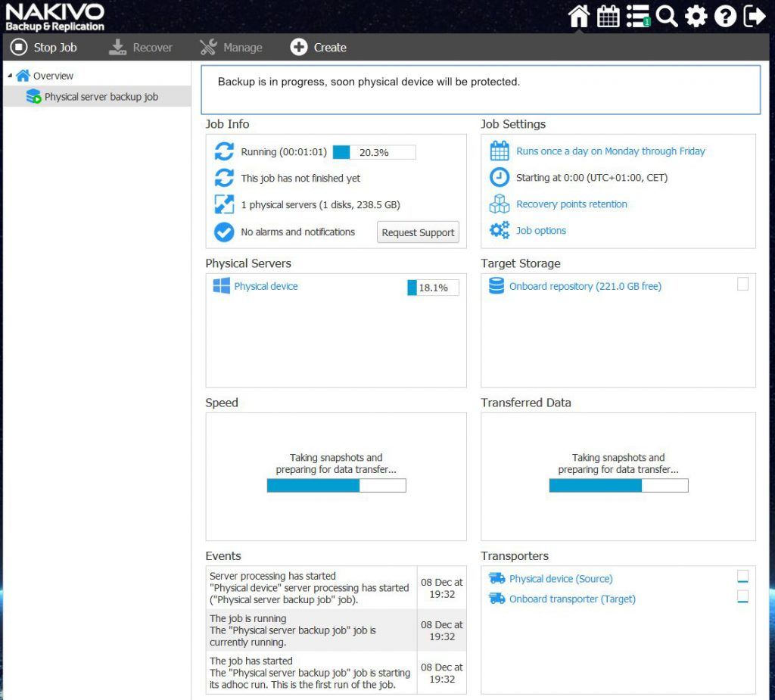Screen dimensions: 775x700
Task: Open the Home dashboard icon
Action: click(579, 16)
